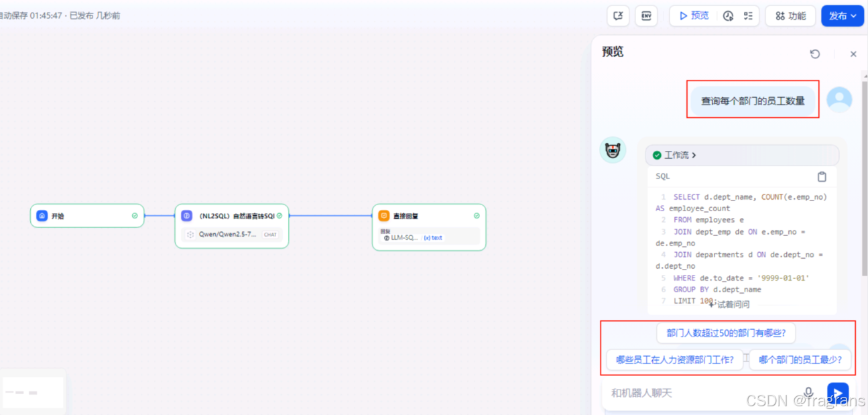Select the 开始 start node

click(x=87, y=216)
